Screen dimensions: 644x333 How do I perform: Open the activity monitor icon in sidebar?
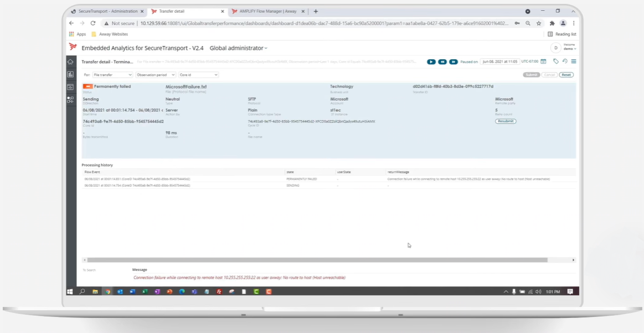(x=70, y=87)
